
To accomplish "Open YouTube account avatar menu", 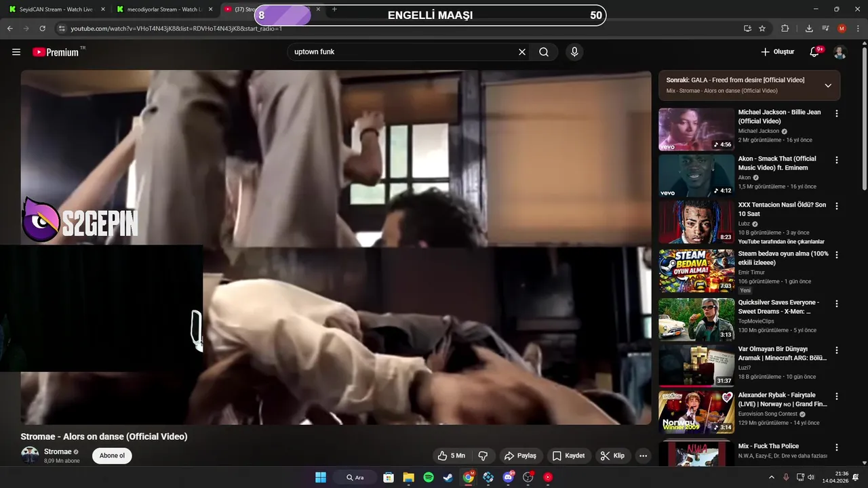I will (840, 52).
